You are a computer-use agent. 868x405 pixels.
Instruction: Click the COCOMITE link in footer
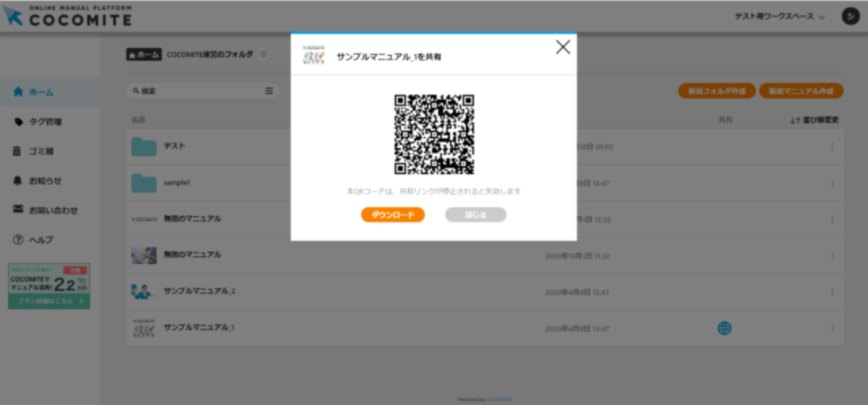pos(499,400)
